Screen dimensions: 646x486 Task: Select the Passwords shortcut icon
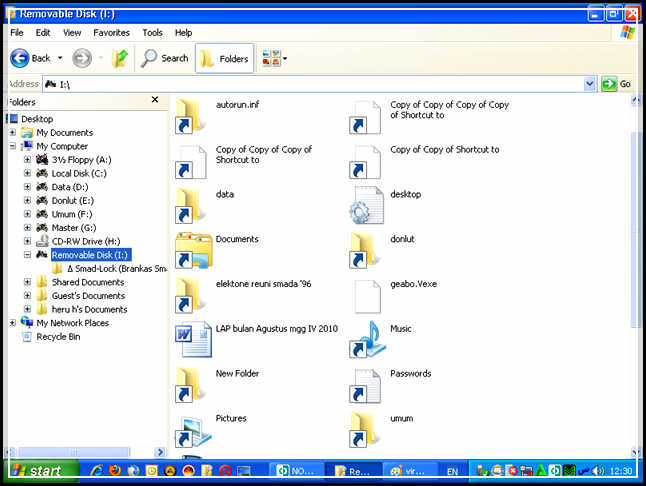[365, 386]
